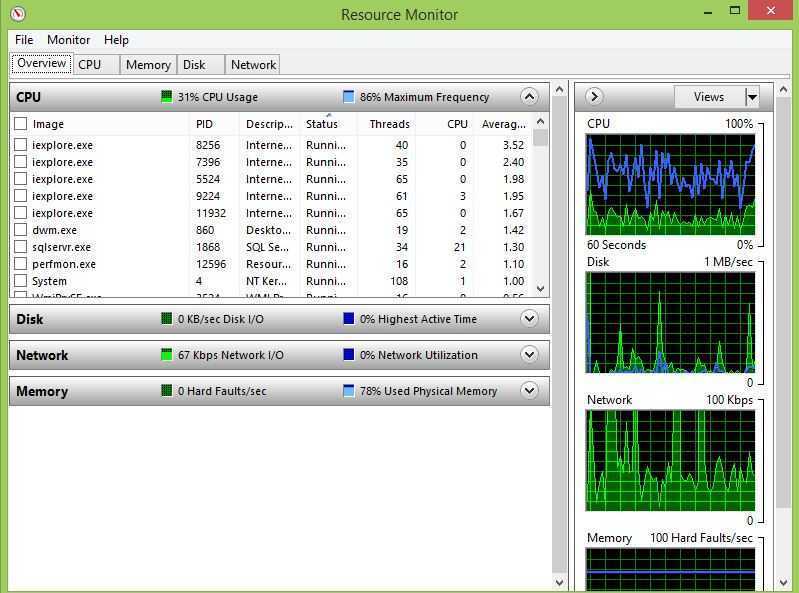
Task: Click graphs pane scrollbar down arrow
Action: tap(783, 582)
